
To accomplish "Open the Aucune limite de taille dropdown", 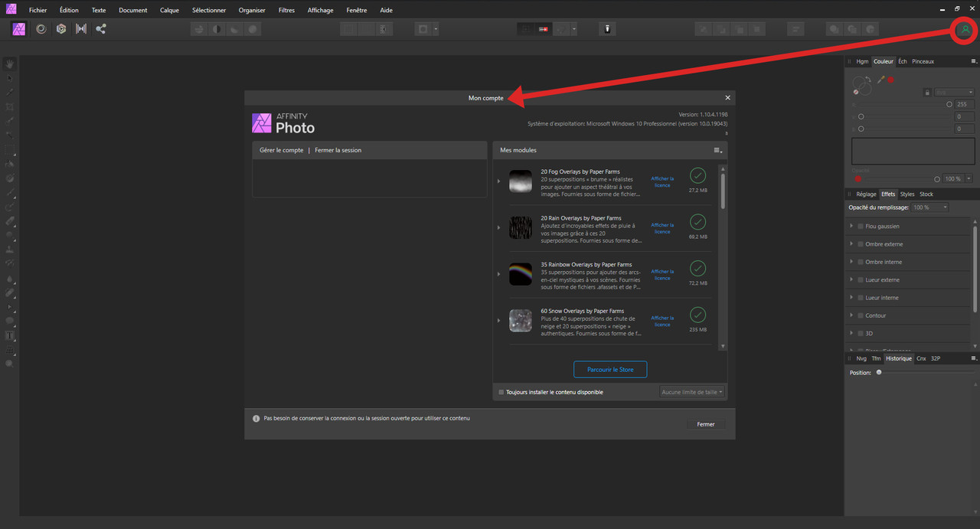I will [692, 392].
